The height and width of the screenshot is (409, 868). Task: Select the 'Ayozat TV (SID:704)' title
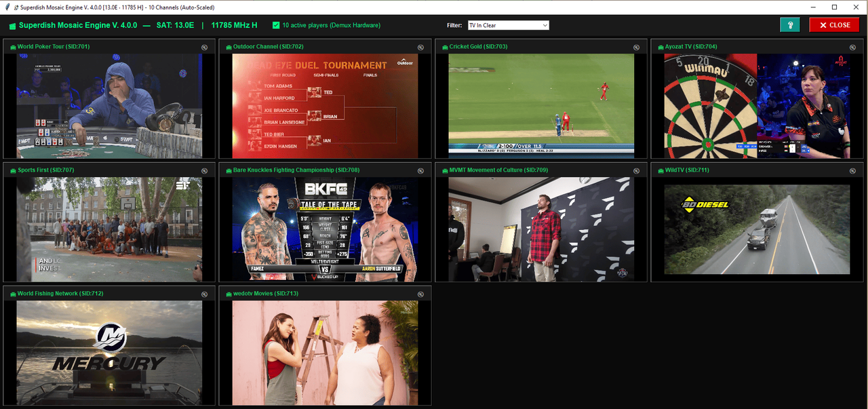click(x=690, y=47)
